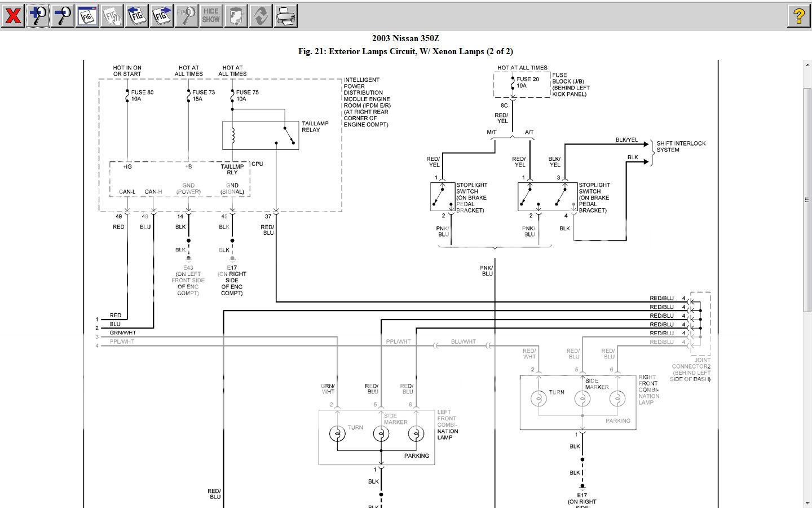Select the 'FUSE 75 10A' label
Screen dimensions: 812x508
click(248, 95)
